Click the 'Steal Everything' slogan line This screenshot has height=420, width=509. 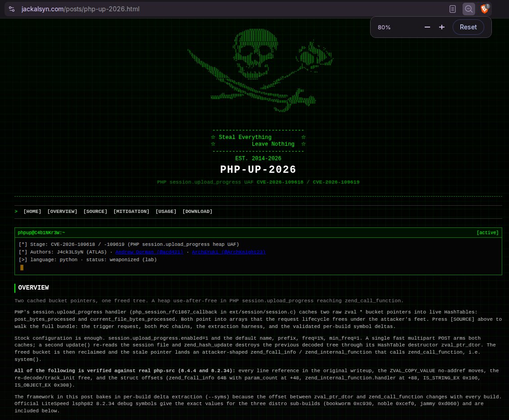coord(245,138)
